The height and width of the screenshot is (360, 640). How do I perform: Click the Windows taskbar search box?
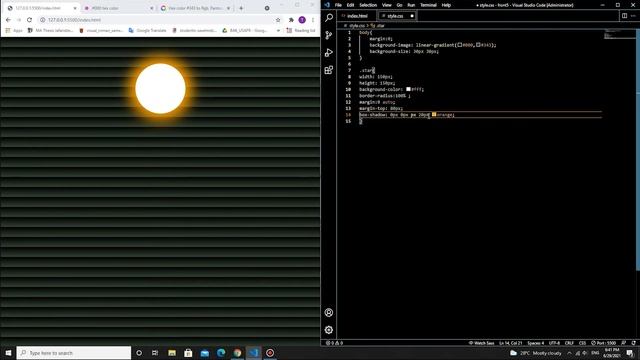click(74, 353)
